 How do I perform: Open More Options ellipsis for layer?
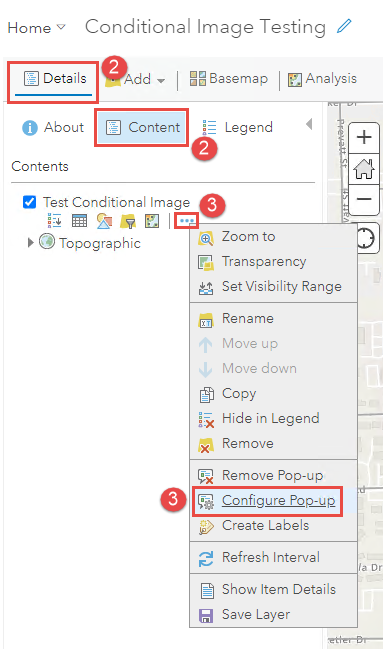point(187,221)
